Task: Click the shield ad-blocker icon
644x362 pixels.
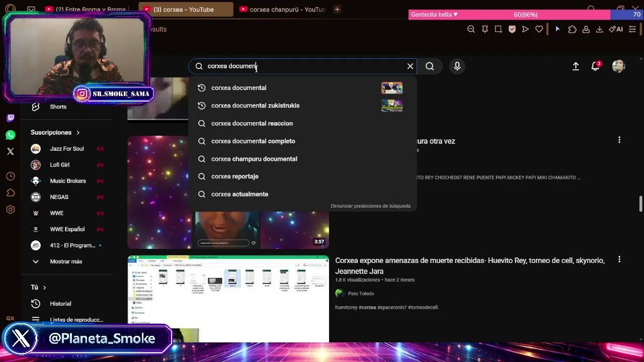Action: pyautogui.click(x=512, y=29)
